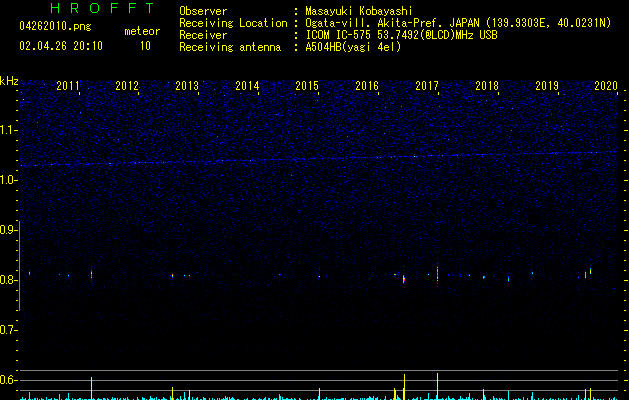The image size is (629, 400).
Task: Click the 1.0 kHz frequency label
Action: [8, 180]
